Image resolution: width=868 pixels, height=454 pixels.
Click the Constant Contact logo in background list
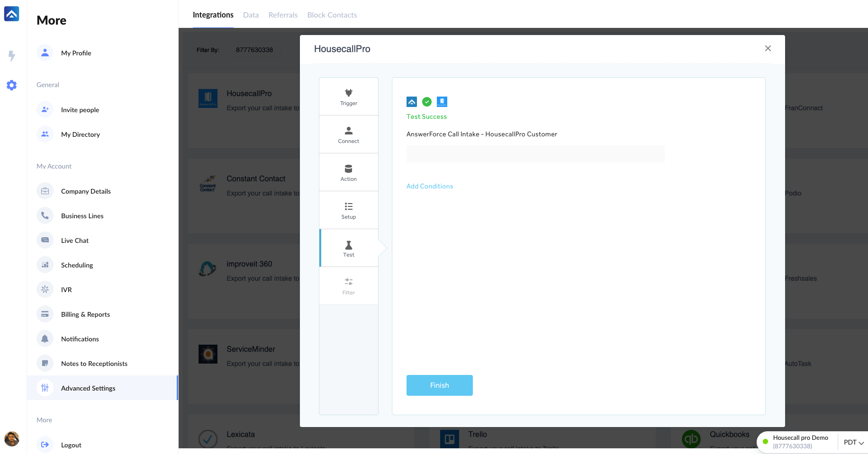click(208, 184)
